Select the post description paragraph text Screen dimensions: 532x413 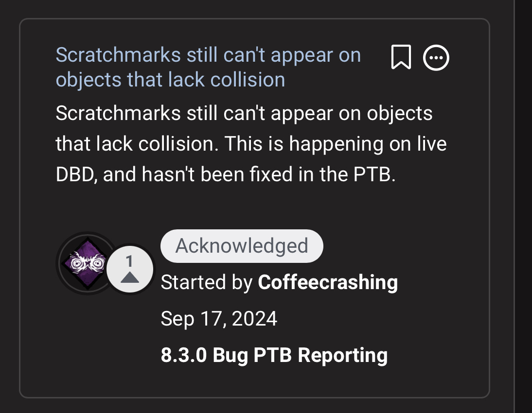[x=251, y=143]
